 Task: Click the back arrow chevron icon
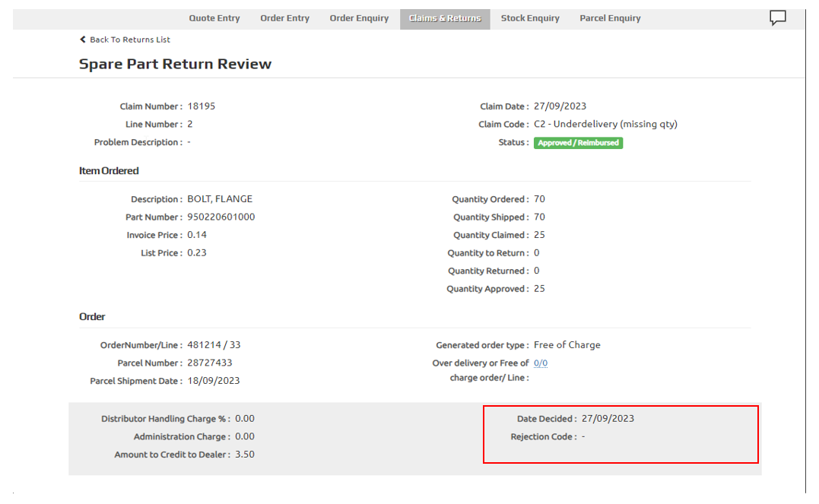tap(83, 40)
